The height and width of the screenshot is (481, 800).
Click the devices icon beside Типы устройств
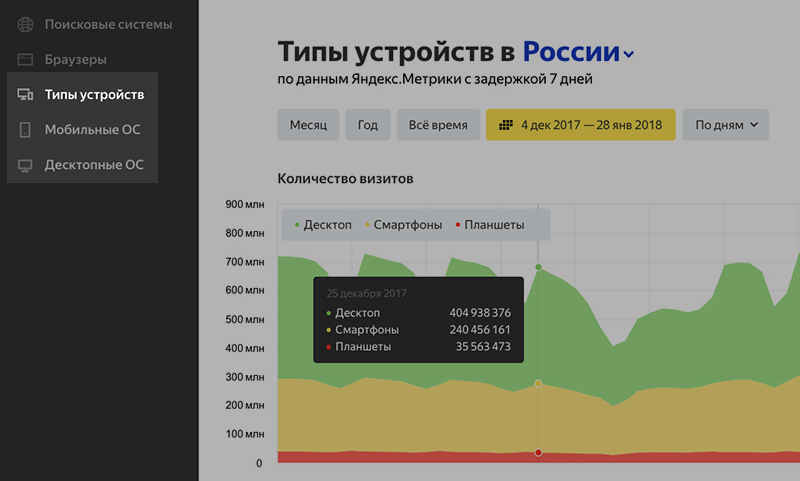26,95
